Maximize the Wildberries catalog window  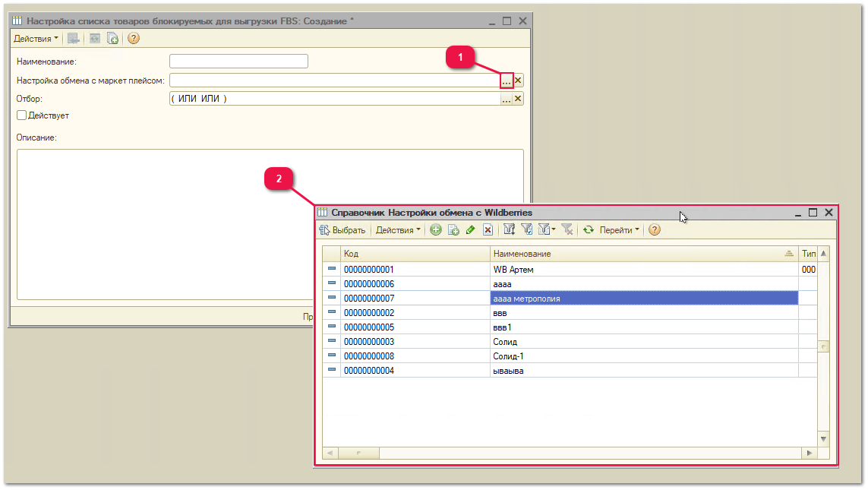pos(813,213)
